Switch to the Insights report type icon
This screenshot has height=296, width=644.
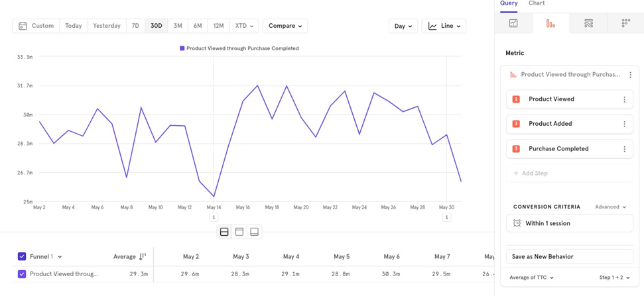tap(513, 23)
